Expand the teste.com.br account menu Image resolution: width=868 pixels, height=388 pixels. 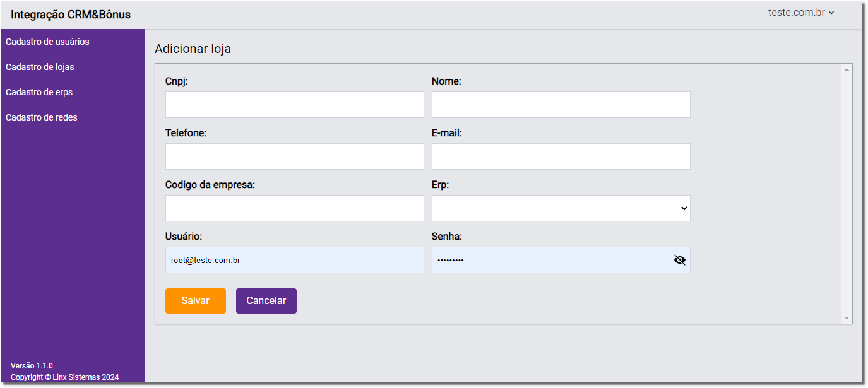tap(801, 13)
